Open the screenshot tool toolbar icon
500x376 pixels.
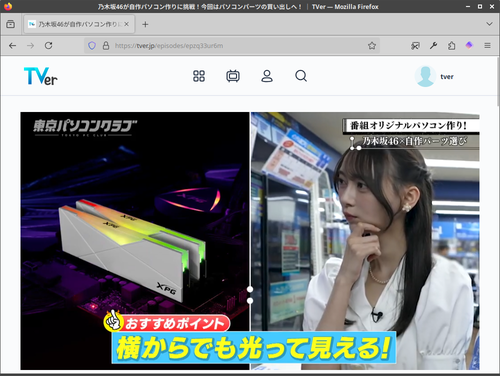click(x=415, y=46)
